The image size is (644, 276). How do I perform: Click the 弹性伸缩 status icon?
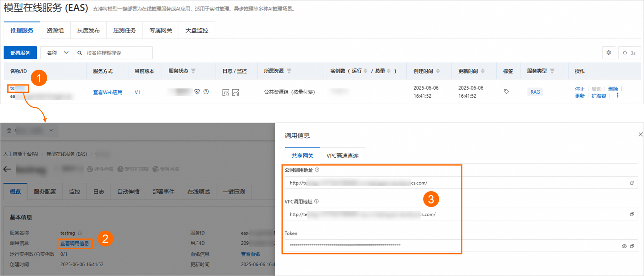point(90,169)
